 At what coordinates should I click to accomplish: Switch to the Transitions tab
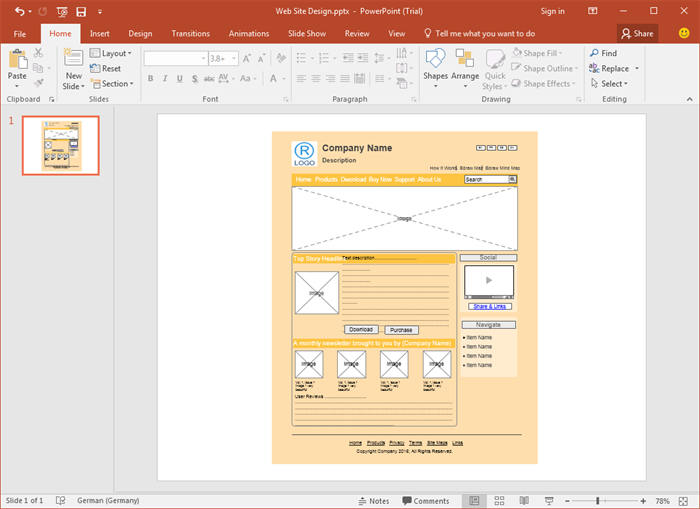point(190,33)
